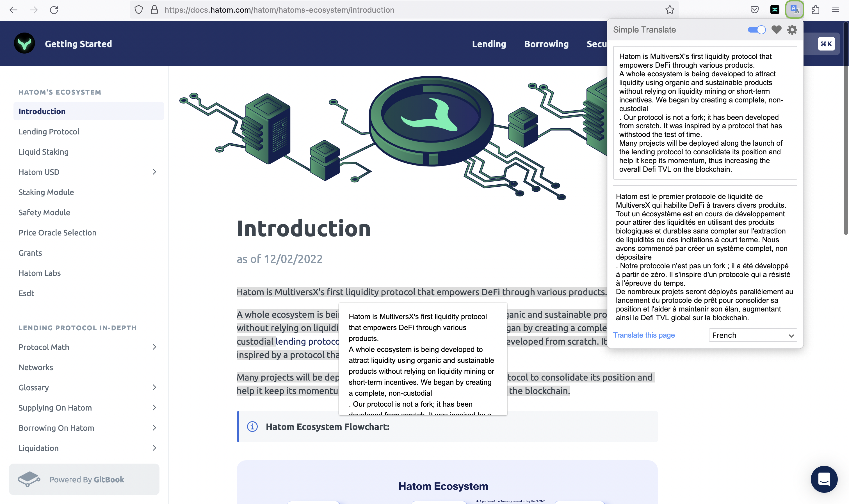Screen dimensions: 849x504
Task: Open Liquid Staking page
Action: click(x=44, y=152)
